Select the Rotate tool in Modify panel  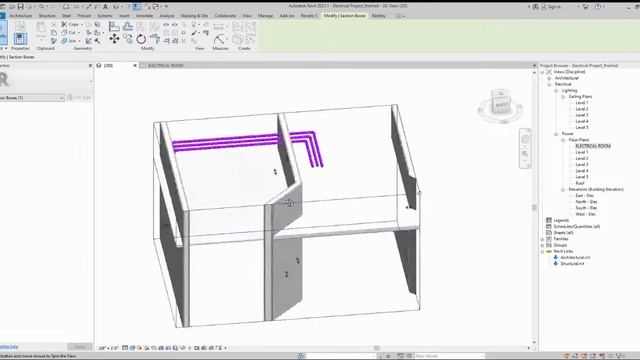point(141,39)
